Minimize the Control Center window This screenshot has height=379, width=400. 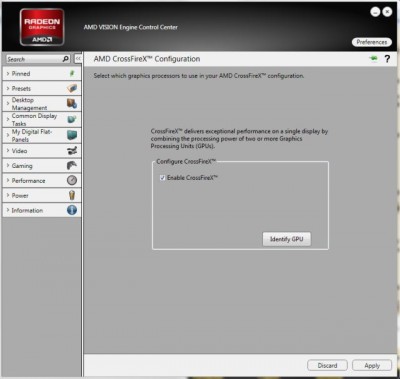pos(375,12)
